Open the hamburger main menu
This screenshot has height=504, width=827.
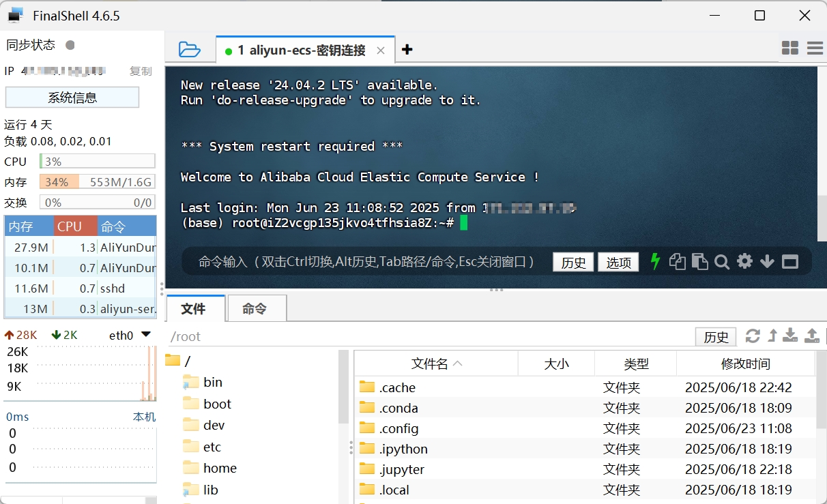point(815,48)
